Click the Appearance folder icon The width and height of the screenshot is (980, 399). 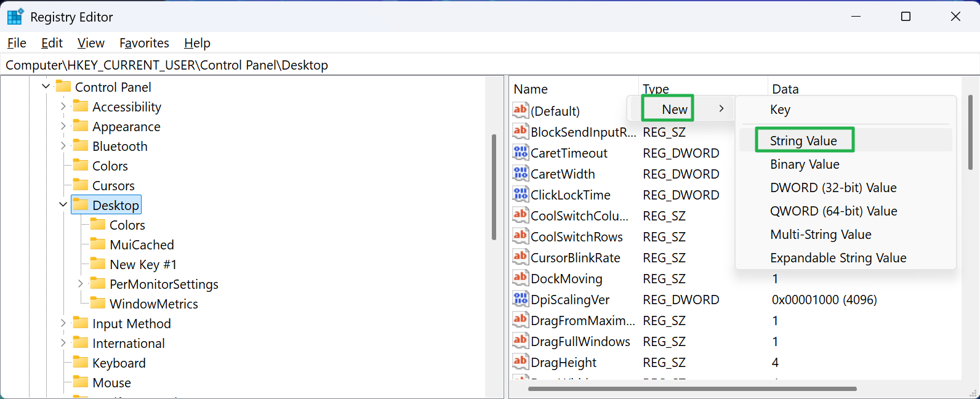[x=81, y=126]
